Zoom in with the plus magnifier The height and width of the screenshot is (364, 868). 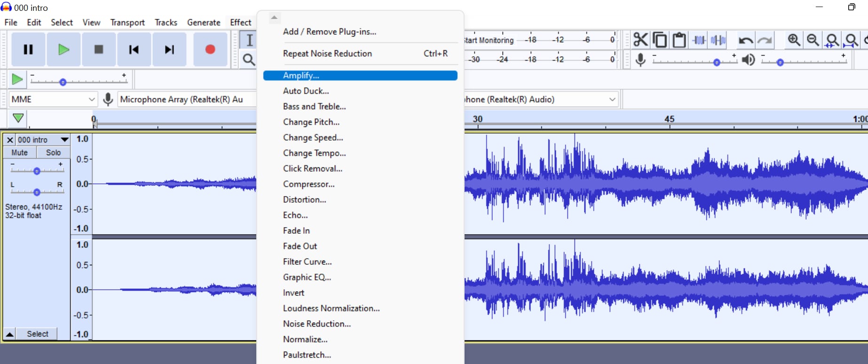coord(794,40)
